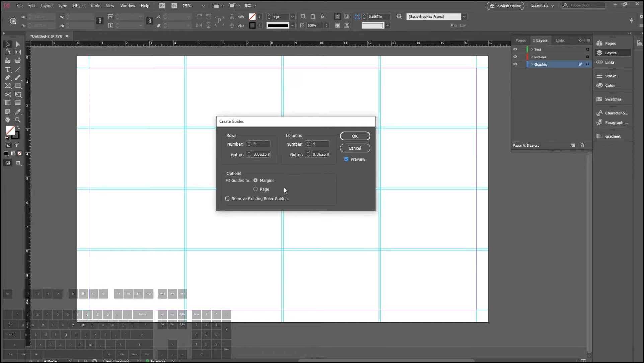Select the Zoom tool in the toolbox

point(18,120)
